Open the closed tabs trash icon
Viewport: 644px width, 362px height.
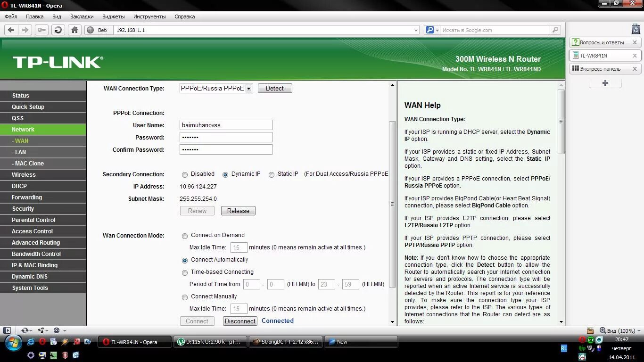636,29
